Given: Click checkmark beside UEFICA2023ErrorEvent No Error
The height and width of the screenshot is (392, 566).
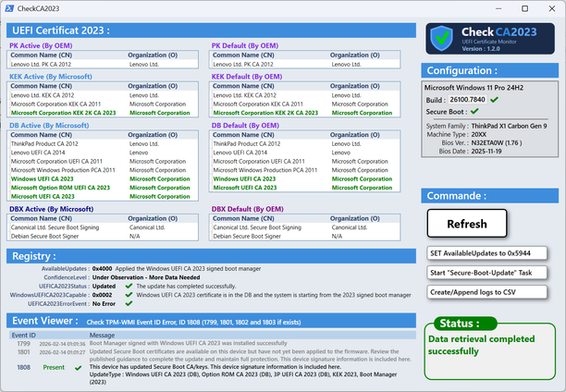Looking at the screenshot, I should pos(129,303).
